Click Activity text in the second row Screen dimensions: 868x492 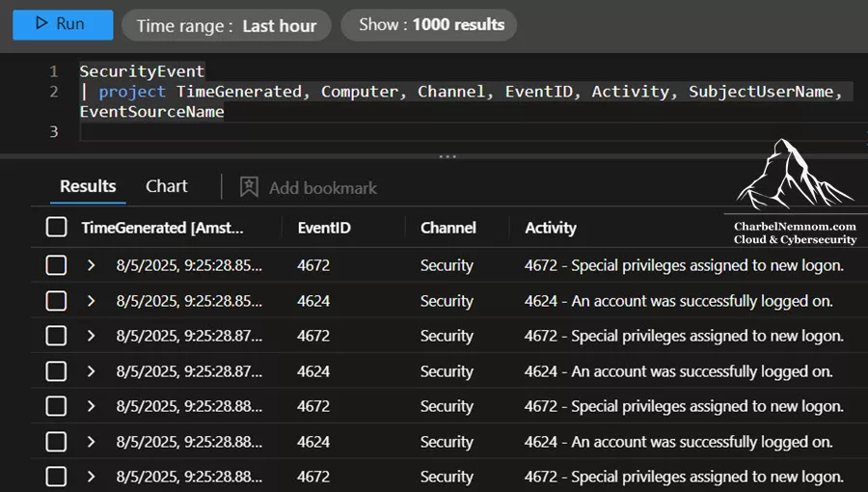[x=679, y=301]
